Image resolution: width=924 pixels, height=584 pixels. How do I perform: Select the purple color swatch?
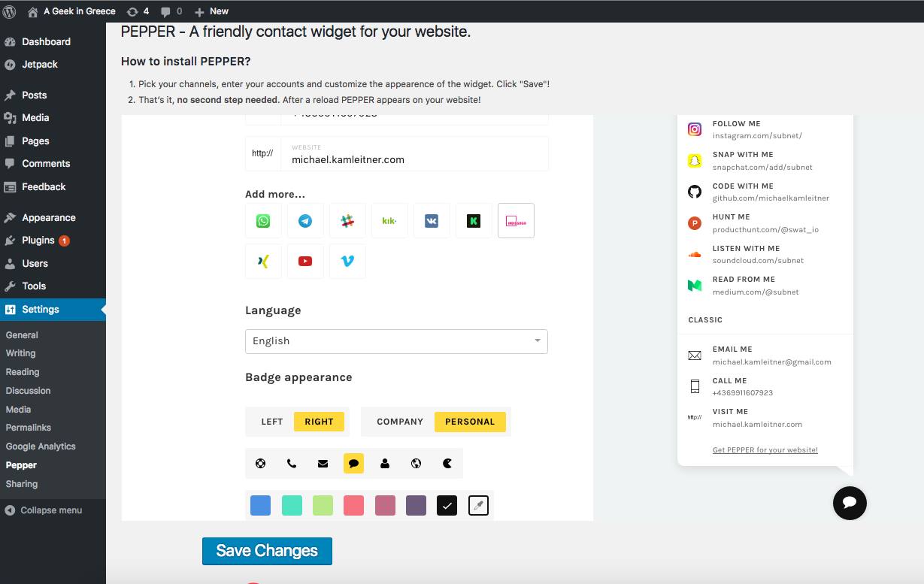coord(416,506)
